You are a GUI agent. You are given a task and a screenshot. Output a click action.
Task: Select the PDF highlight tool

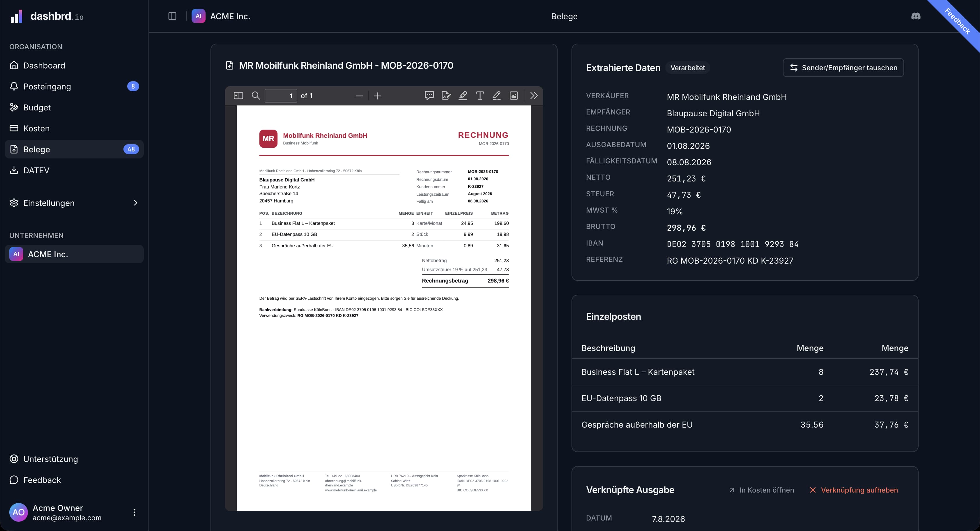click(463, 96)
